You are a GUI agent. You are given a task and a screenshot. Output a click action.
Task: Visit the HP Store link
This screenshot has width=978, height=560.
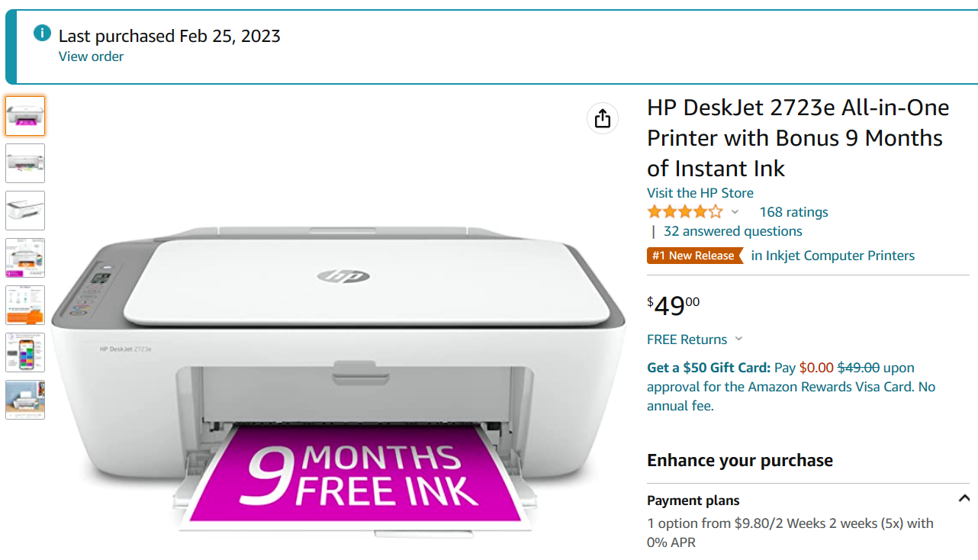700,193
